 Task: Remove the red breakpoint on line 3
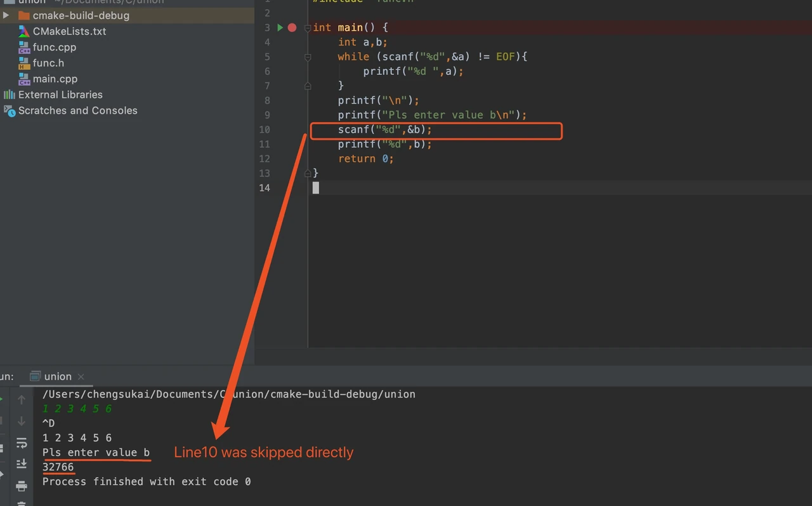coord(292,27)
